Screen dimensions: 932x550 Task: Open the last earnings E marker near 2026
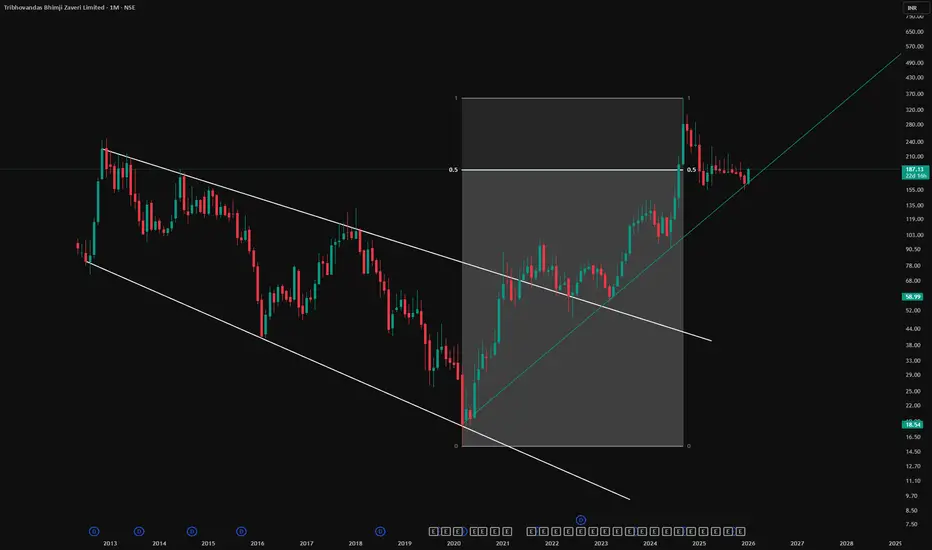740,531
